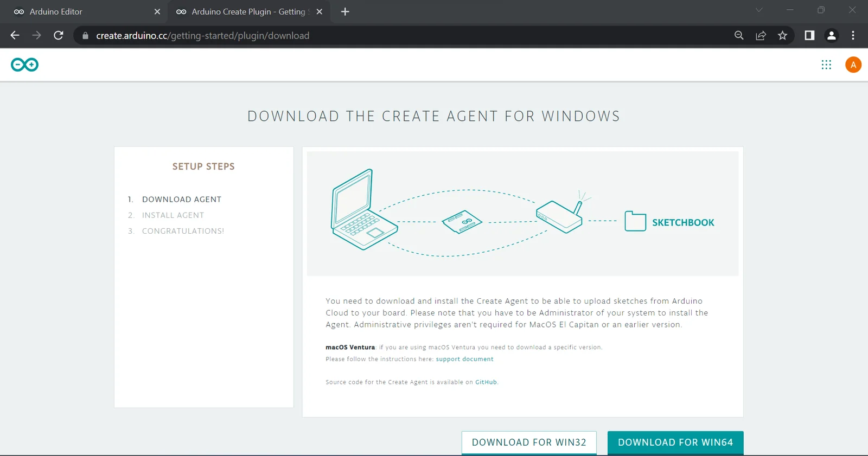Open the orange user avatar menu
Image resolution: width=868 pixels, height=456 pixels.
(x=853, y=65)
